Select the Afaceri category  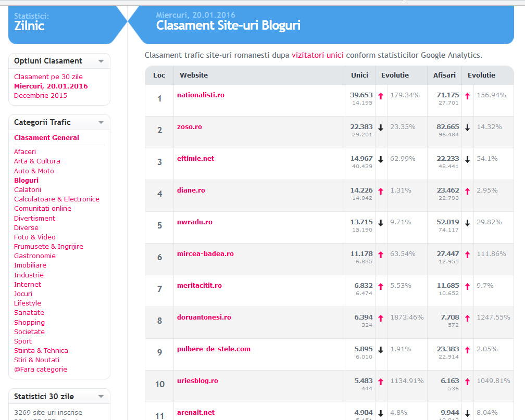click(x=25, y=151)
